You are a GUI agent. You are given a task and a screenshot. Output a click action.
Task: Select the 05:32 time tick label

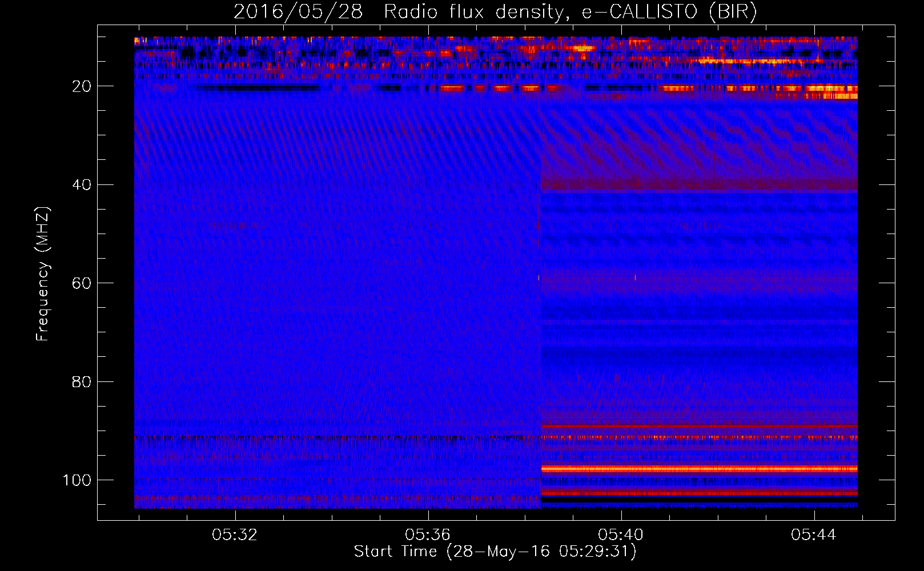coord(235,535)
